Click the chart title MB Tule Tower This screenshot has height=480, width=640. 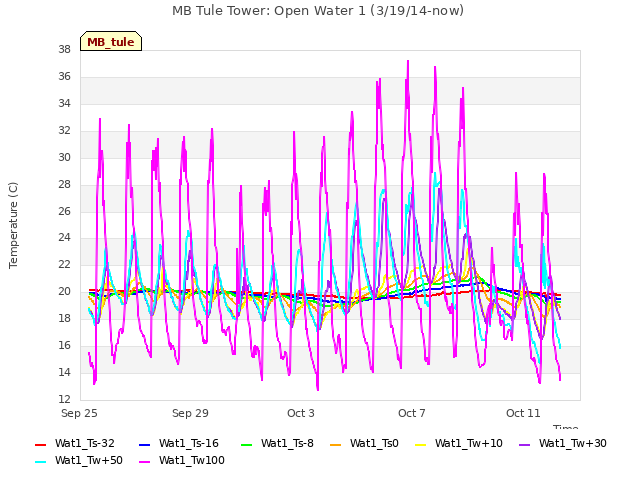coord(318,11)
